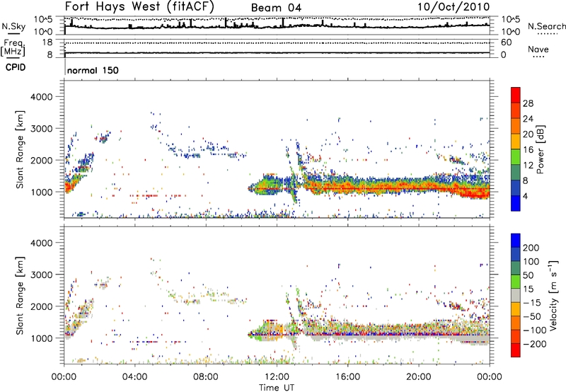Click the 200 label on velocity colorbar
Viewport: 566px width, 392px height.
point(531,248)
